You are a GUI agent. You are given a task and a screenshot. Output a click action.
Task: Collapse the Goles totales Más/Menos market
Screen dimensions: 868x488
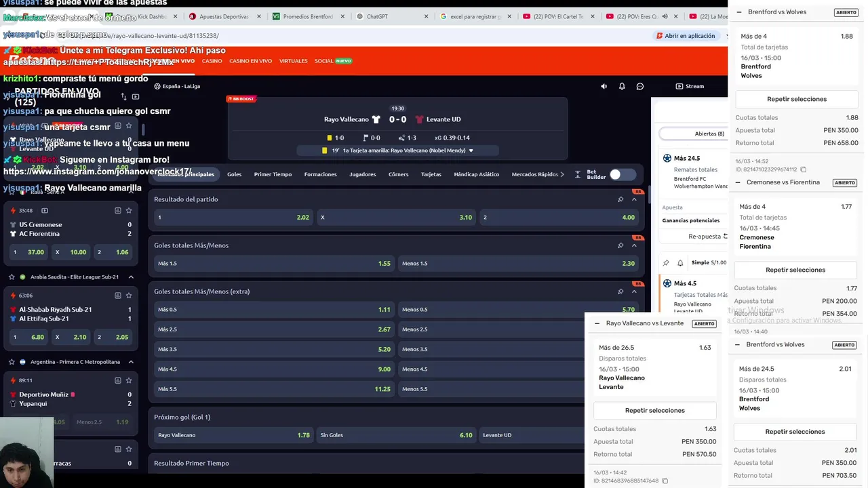point(634,245)
